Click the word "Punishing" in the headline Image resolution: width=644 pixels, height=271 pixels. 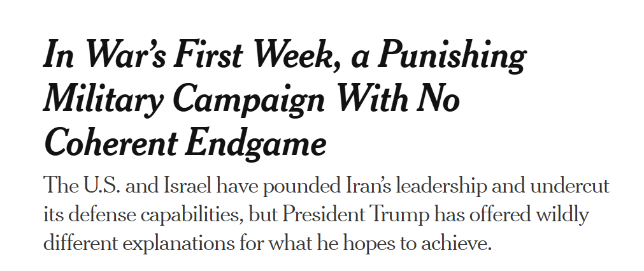pyautogui.click(x=452, y=57)
